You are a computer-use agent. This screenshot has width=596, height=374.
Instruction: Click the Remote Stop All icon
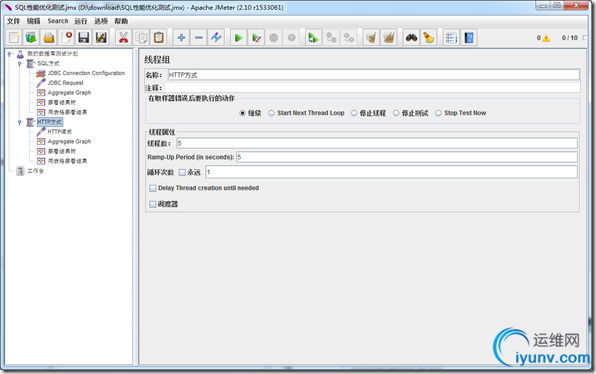(x=331, y=38)
